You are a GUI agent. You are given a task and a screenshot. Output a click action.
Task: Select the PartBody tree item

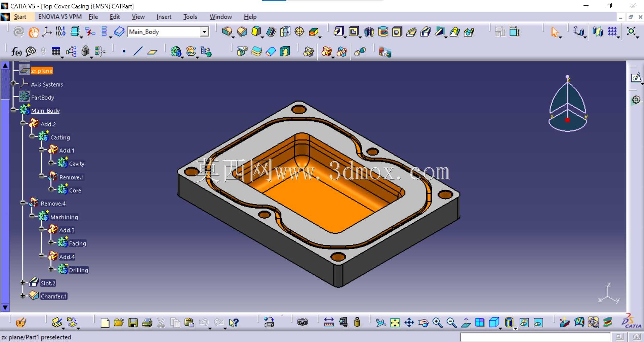click(42, 98)
